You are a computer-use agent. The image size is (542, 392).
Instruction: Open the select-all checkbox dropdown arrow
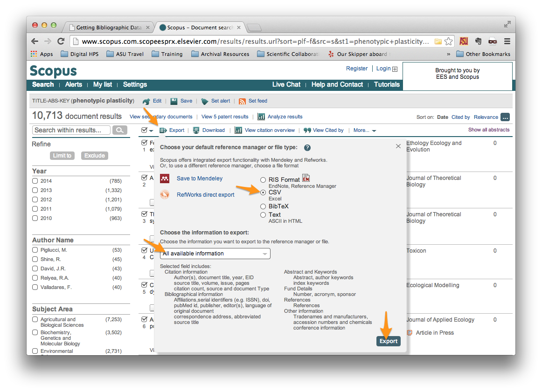pyautogui.click(x=151, y=131)
